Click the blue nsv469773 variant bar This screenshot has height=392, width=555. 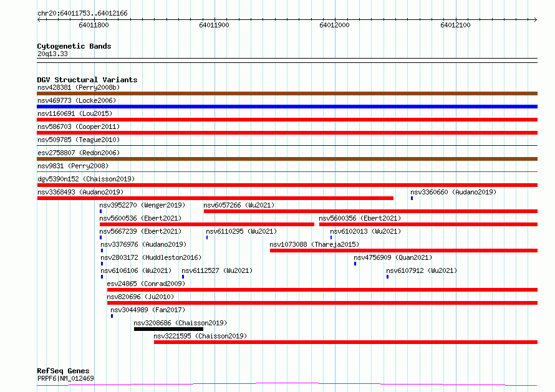pos(287,107)
